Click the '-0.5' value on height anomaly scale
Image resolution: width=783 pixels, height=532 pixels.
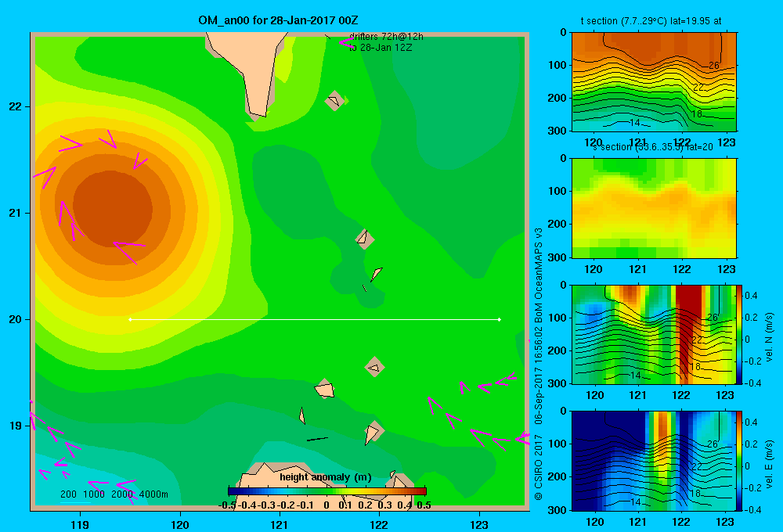click(227, 505)
